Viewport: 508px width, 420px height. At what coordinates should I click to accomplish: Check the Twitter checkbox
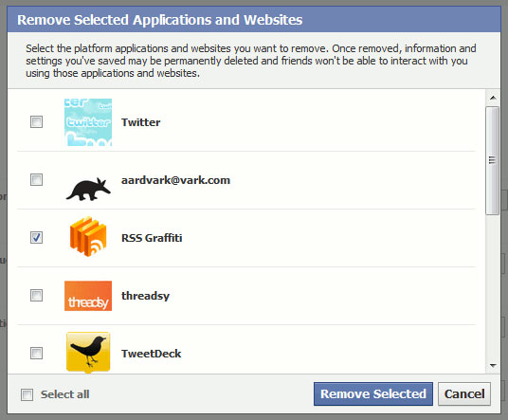[36, 122]
